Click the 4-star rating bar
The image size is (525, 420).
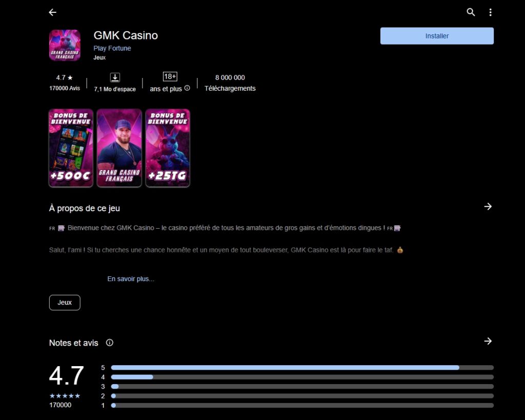302,377
